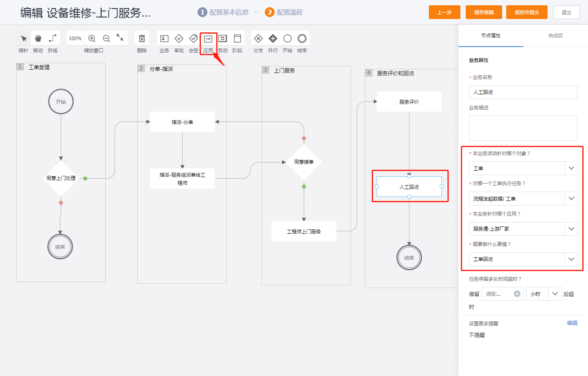The height and width of the screenshot is (376, 588).
Task: Add a stage (阶段) container
Action: pyautogui.click(x=237, y=38)
